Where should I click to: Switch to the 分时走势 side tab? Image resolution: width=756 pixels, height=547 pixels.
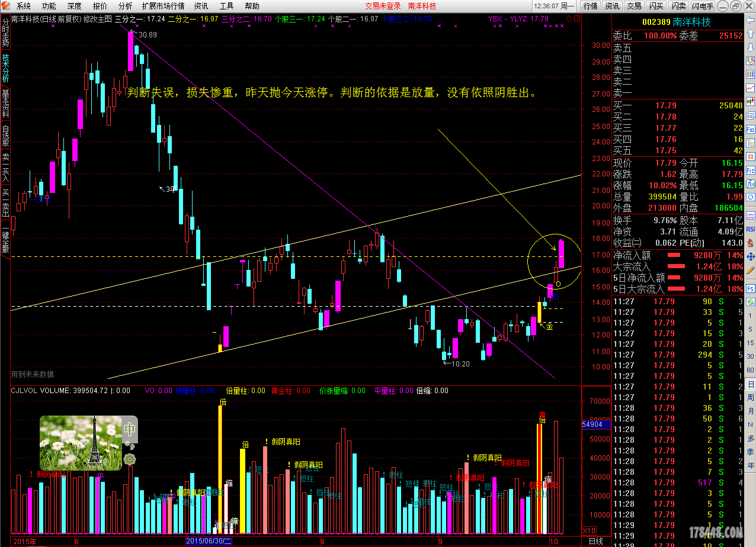(x=5, y=32)
